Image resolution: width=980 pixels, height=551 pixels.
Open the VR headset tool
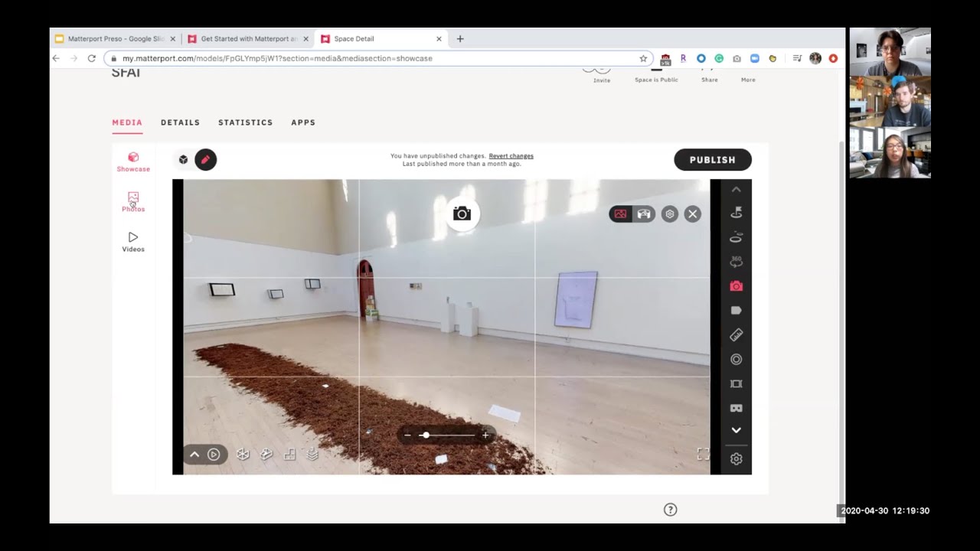click(736, 408)
